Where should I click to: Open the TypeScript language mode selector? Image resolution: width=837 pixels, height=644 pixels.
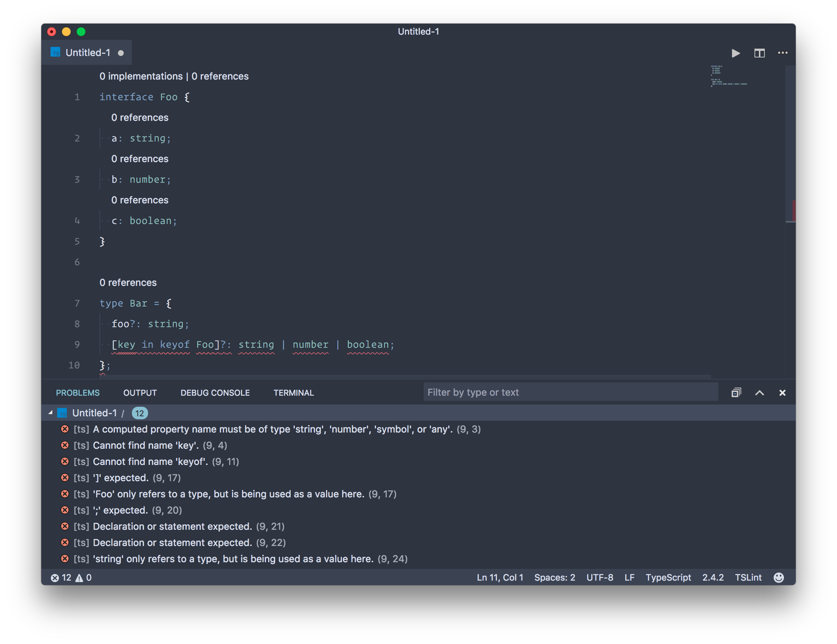pos(668,577)
